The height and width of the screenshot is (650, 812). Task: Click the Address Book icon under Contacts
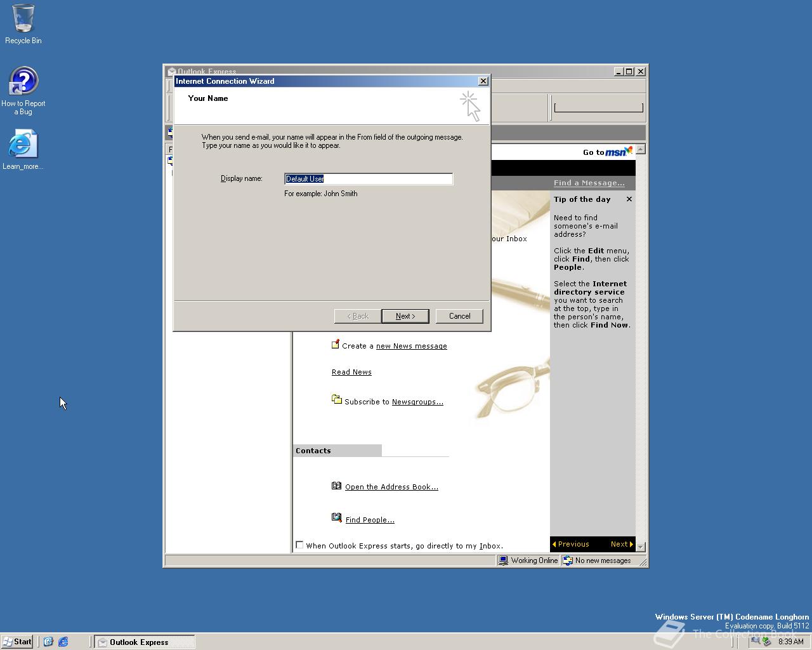point(336,486)
